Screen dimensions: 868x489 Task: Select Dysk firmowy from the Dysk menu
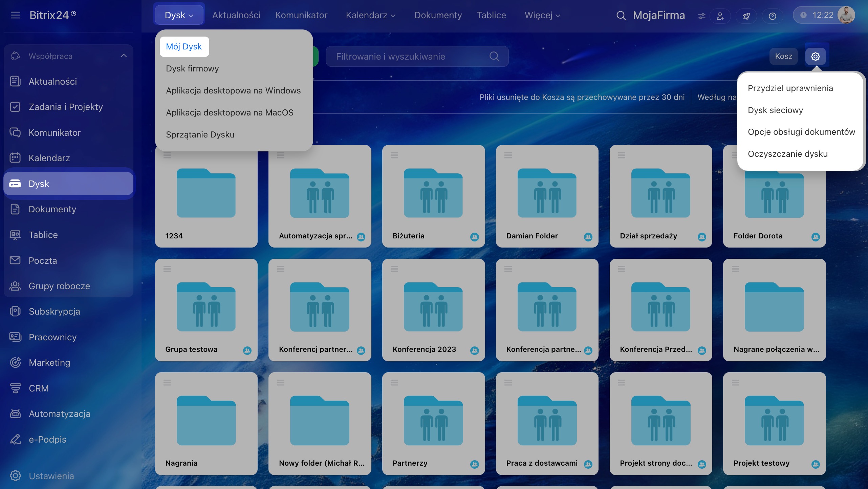[x=192, y=68]
